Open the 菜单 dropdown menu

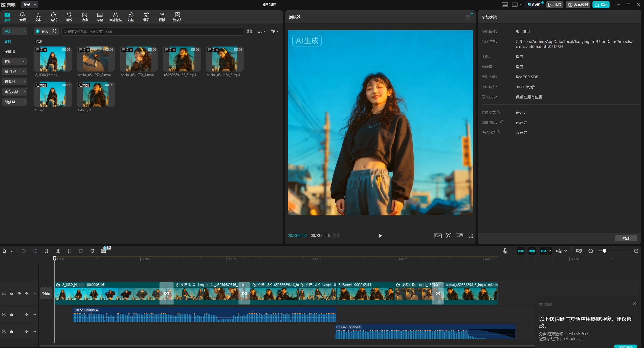30,5
